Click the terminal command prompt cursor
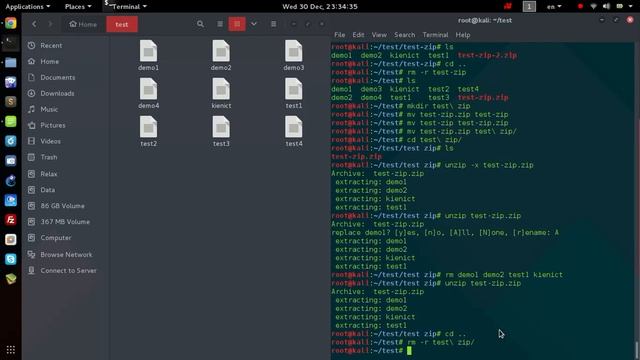This screenshot has width=640, height=360. pos(409,351)
